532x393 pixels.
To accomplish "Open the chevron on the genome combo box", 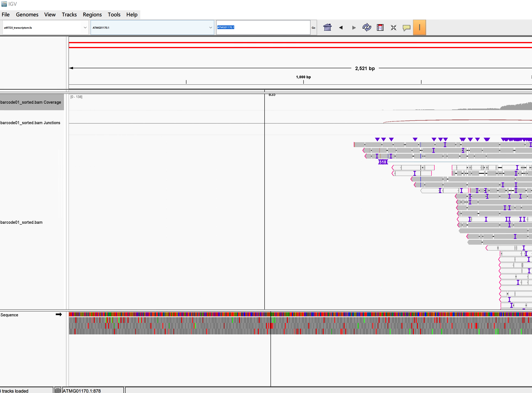I will coord(85,27).
